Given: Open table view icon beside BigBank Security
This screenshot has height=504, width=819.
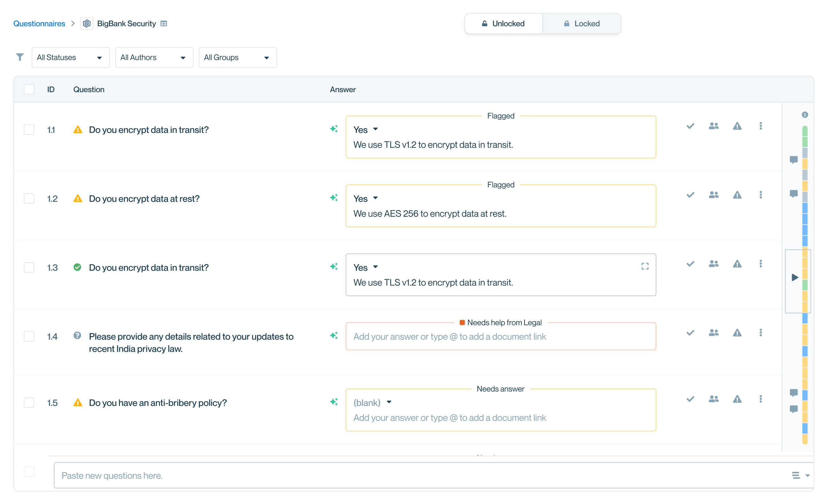Looking at the screenshot, I should point(164,23).
